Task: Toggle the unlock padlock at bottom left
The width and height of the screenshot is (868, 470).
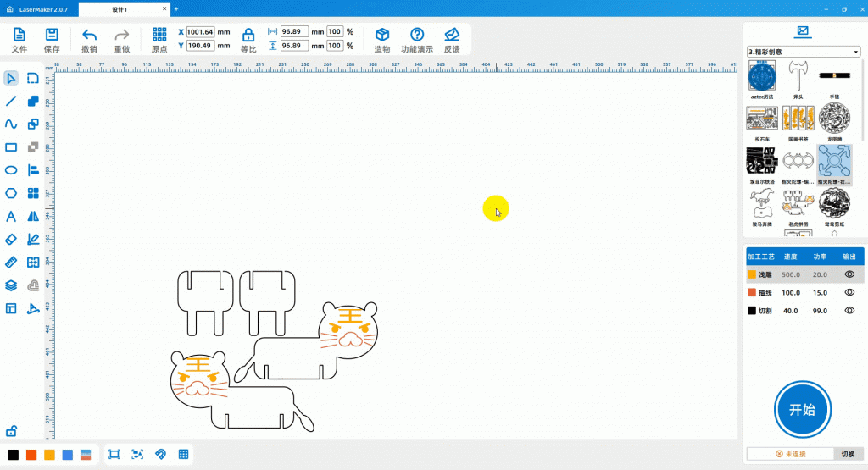Action: pyautogui.click(x=12, y=430)
